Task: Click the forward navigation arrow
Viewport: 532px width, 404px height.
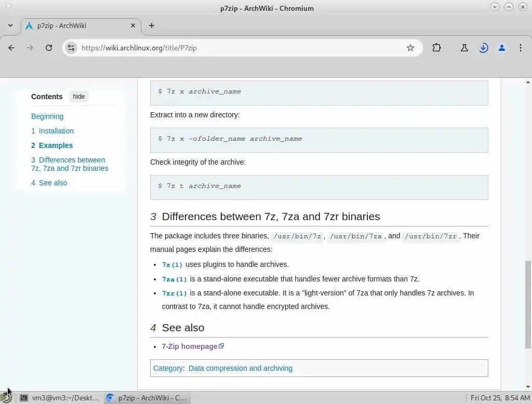Action: coord(30,48)
